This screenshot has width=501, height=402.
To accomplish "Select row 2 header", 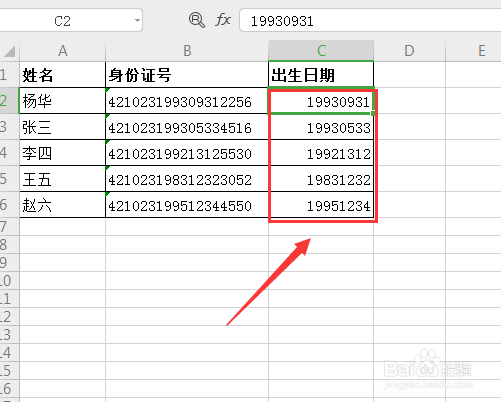I will [x=9, y=100].
